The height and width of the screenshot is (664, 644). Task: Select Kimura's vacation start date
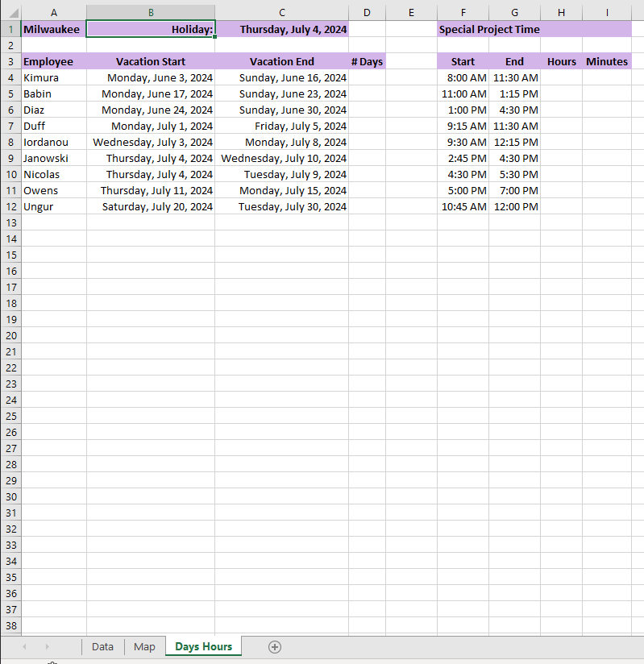click(151, 77)
